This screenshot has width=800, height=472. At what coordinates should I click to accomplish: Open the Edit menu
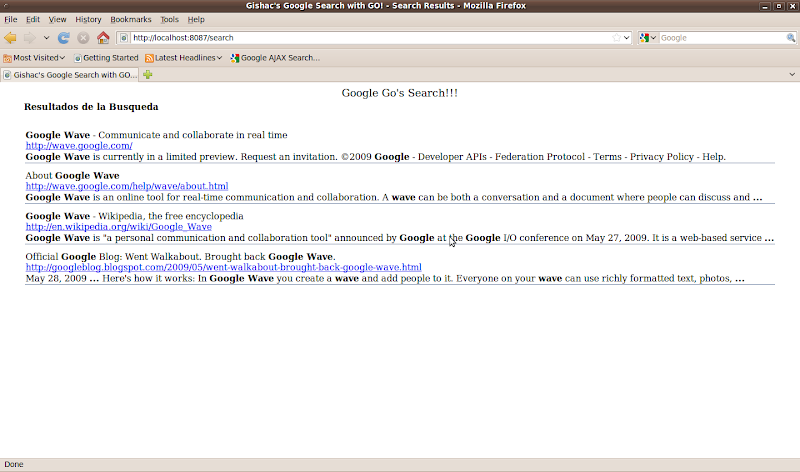[33, 19]
